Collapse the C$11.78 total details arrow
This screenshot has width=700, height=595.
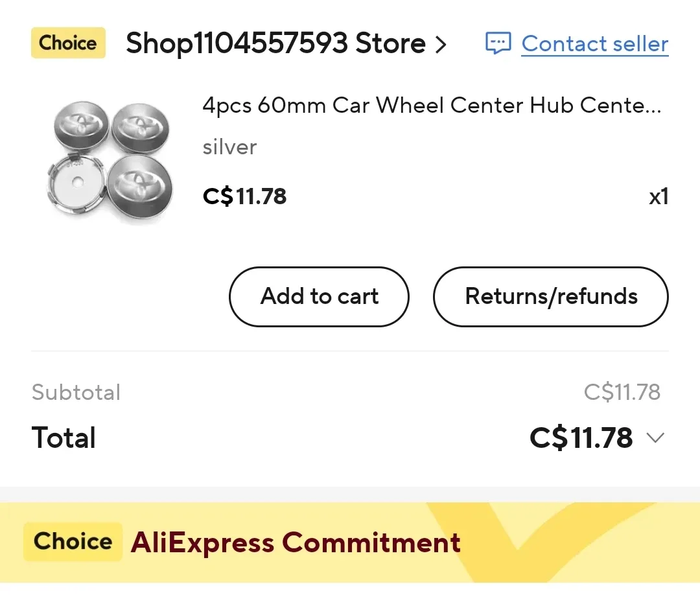pyautogui.click(x=655, y=437)
